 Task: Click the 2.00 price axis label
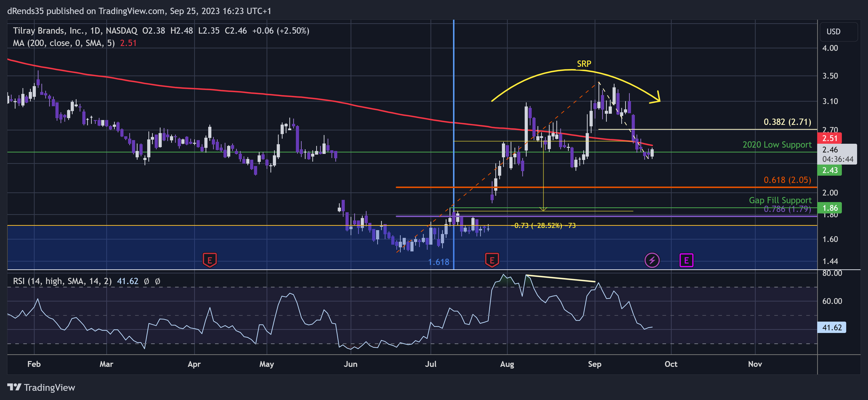(830, 193)
